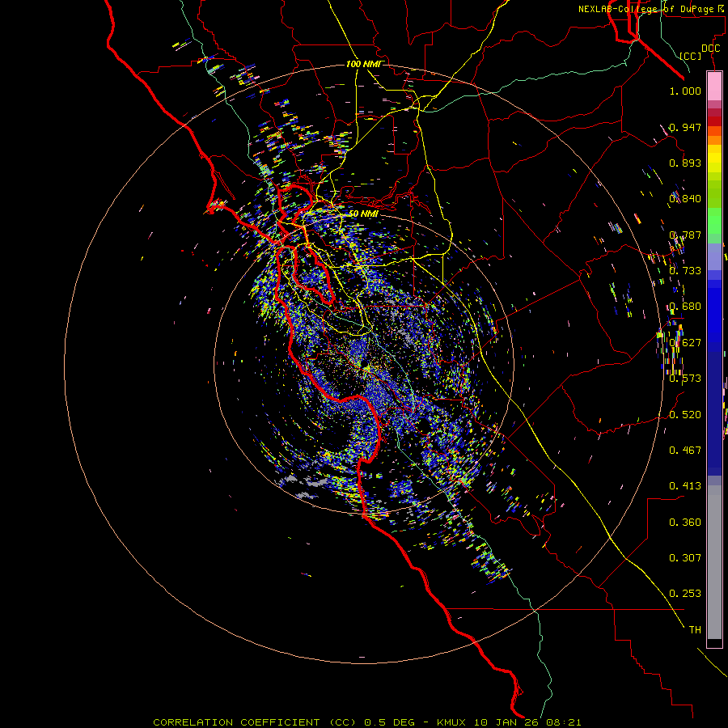
Task: Click the [CC] unit label
Action: point(690,56)
